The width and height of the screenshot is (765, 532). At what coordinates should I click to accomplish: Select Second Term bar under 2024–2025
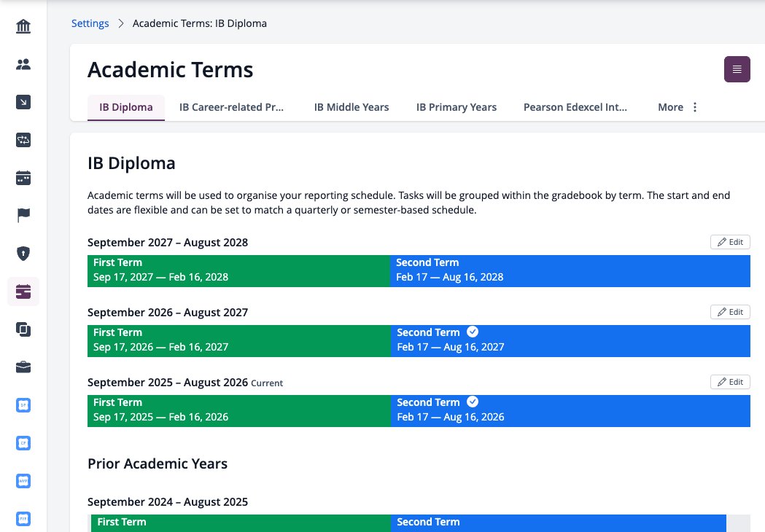coord(558,523)
